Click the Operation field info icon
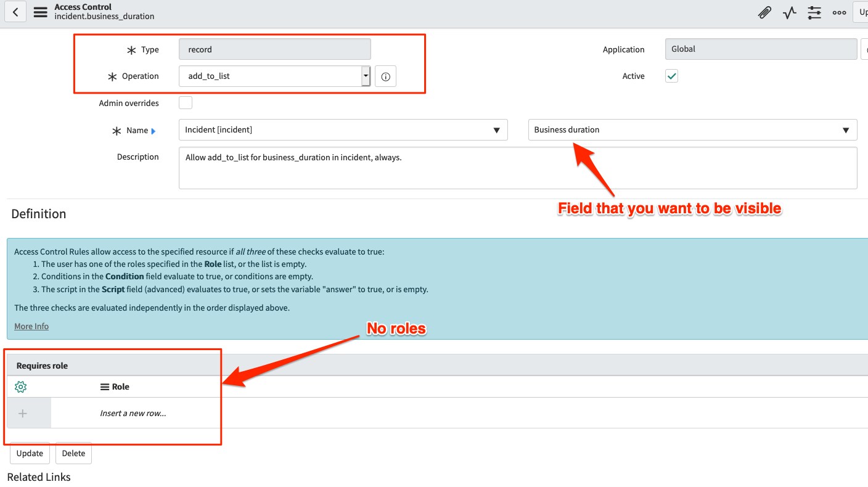 [x=385, y=76]
